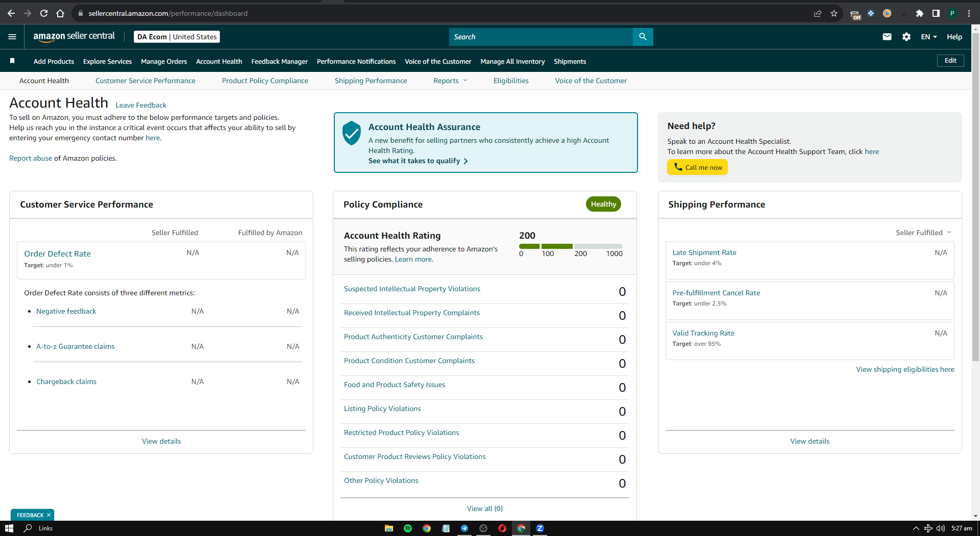Open Feedback Manager menu item
This screenshot has height=536, width=980.
point(279,61)
